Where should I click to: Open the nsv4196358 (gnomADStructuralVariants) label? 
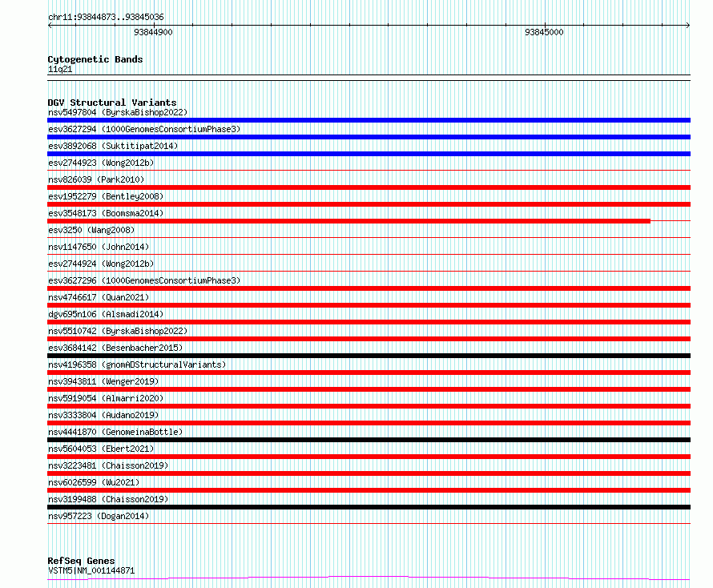click(x=137, y=364)
